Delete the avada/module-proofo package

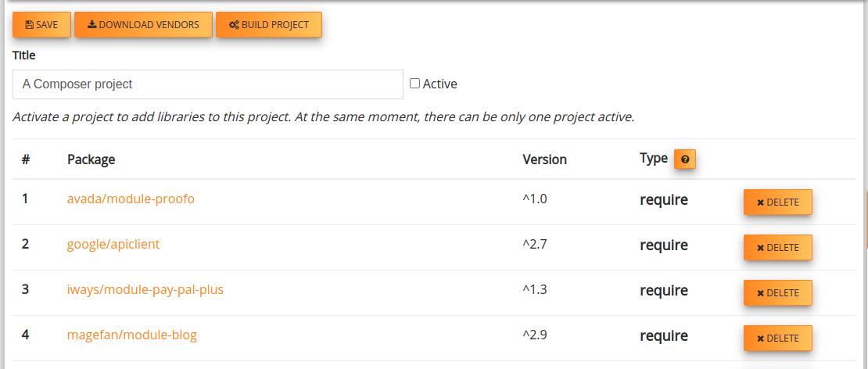[778, 202]
